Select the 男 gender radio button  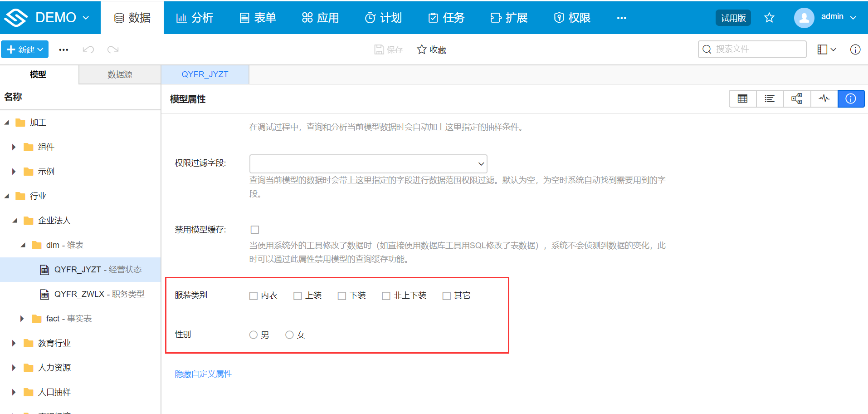[253, 335]
